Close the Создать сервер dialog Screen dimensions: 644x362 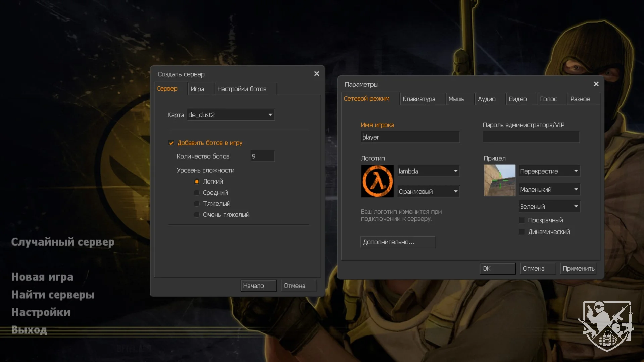(x=316, y=74)
